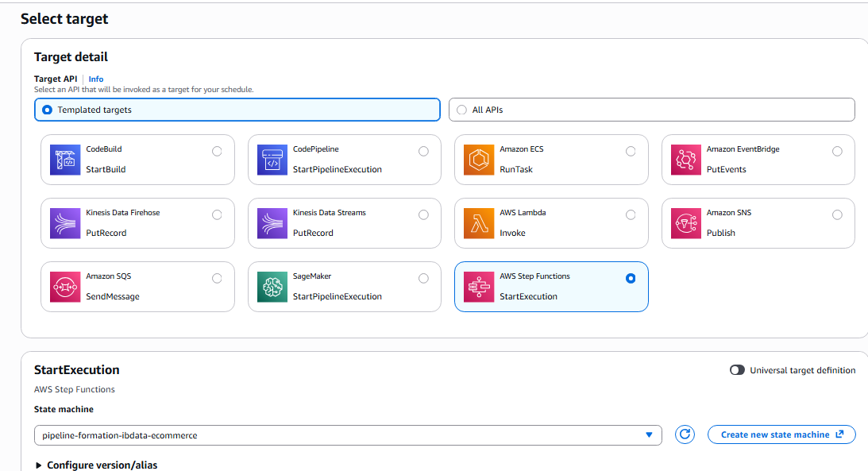
Task: Click the StartExecution section heading
Action: point(76,369)
